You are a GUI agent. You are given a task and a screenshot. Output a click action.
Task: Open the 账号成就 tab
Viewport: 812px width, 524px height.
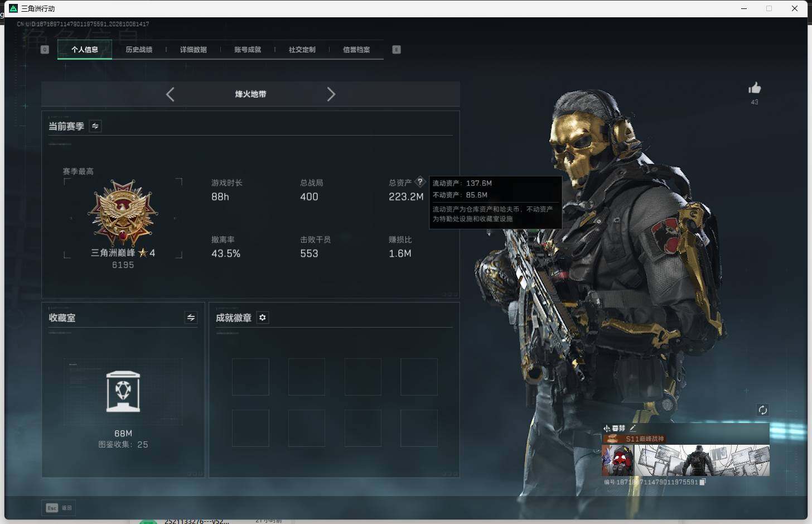click(248, 50)
